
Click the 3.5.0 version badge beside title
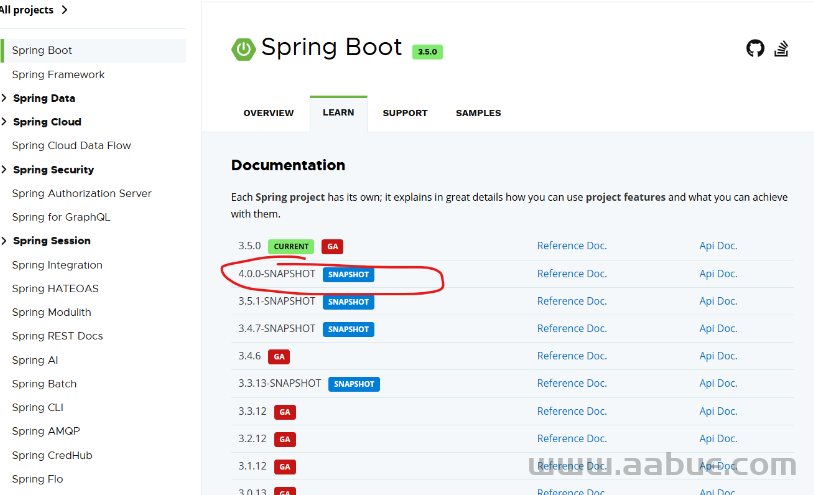(x=427, y=52)
